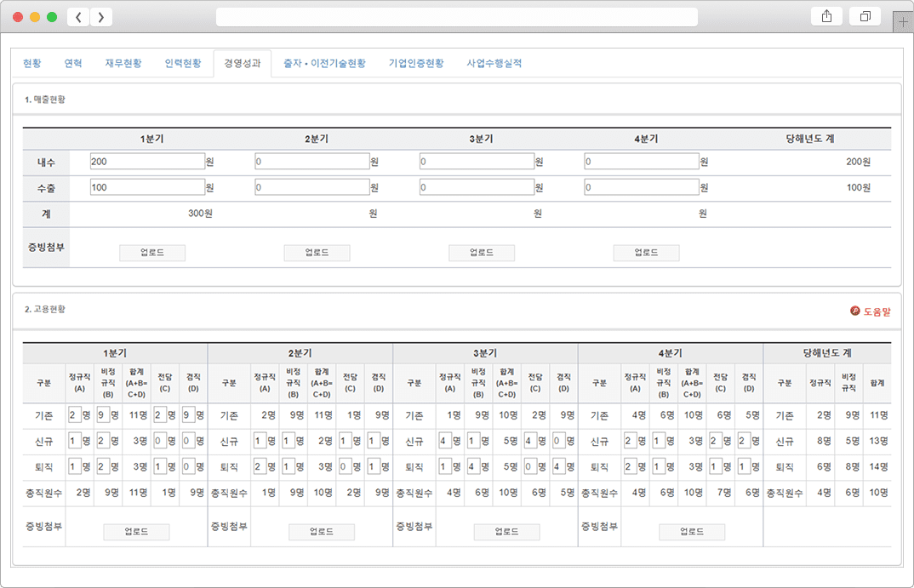Screen dimensions: 914x588
Task: Edit 1분기 기존 전담(C) field
Action: pos(160,415)
